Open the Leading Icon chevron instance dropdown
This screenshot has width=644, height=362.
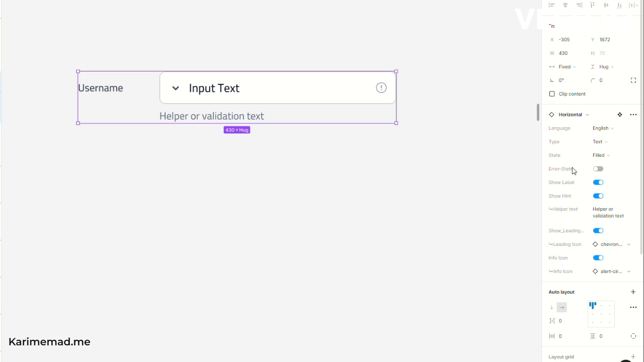tap(612, 244)
